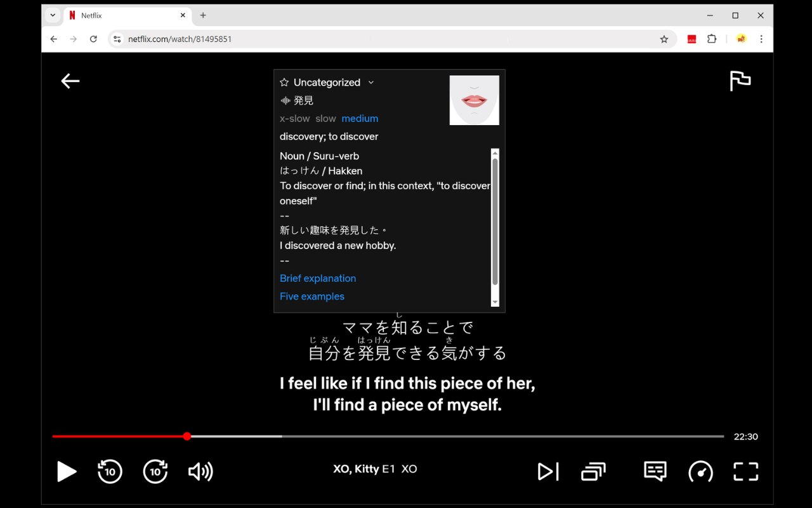This screenshot has height=508, width=812.
Task: Enter fullscreen mode
Action: 746,471
